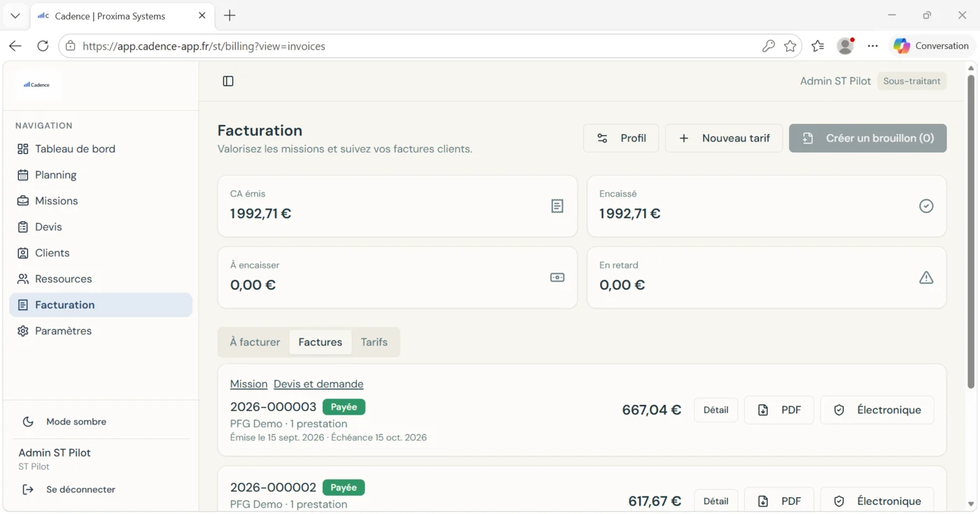980x514 pixels.
Task: Click Électronique shield button for invoice 2026-000003
Action: pos(877,410)
